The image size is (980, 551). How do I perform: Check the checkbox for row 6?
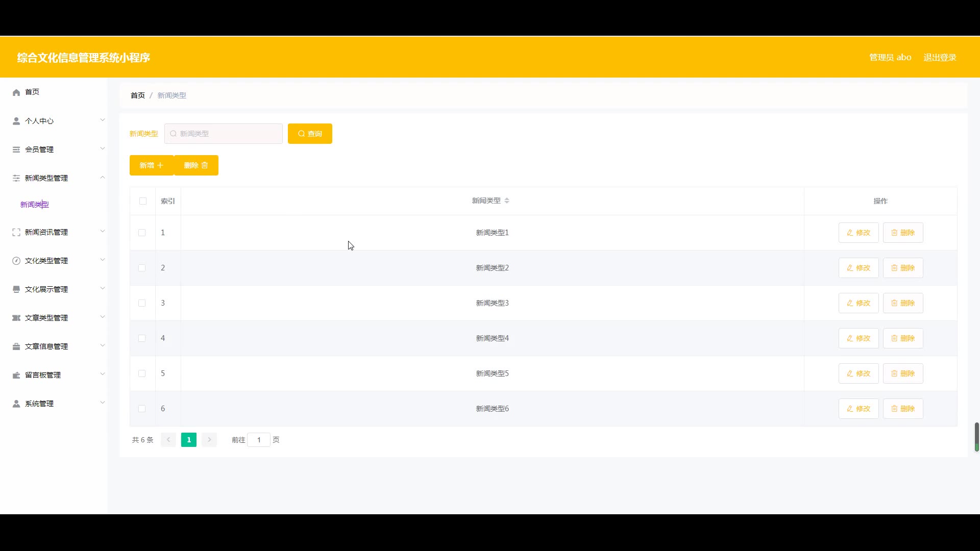[x=142, y=409]
